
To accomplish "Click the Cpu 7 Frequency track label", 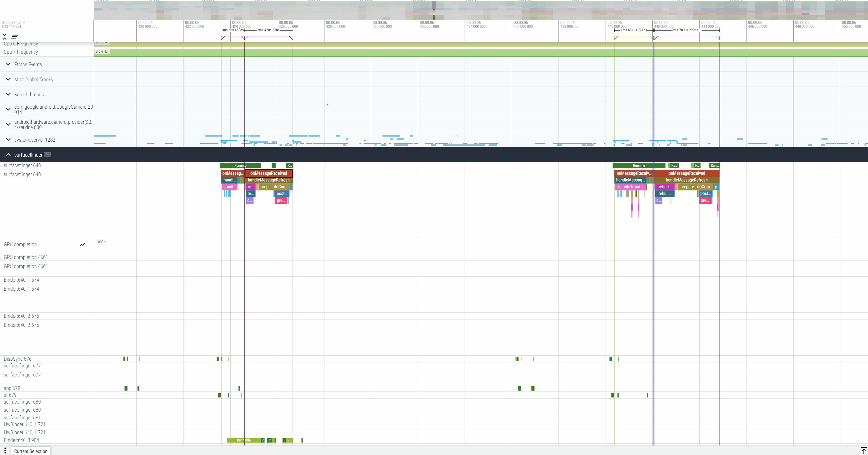I will point(21,52).
